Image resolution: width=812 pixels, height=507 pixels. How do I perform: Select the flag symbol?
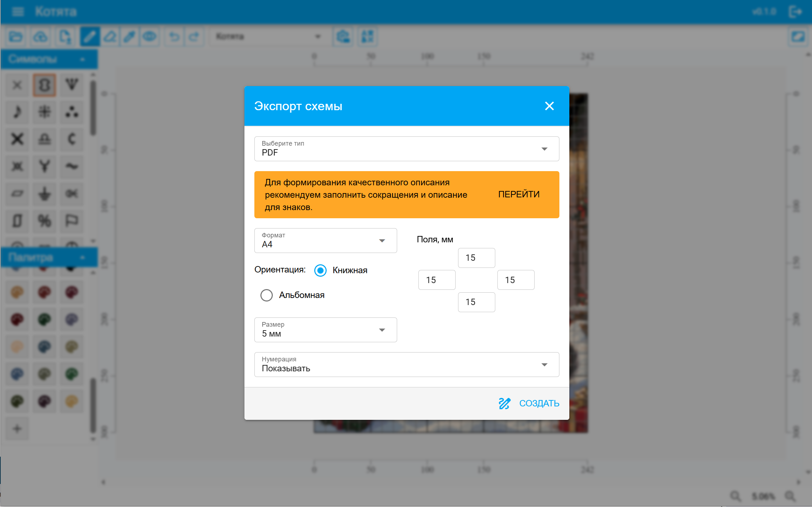[x=72, y=221]
